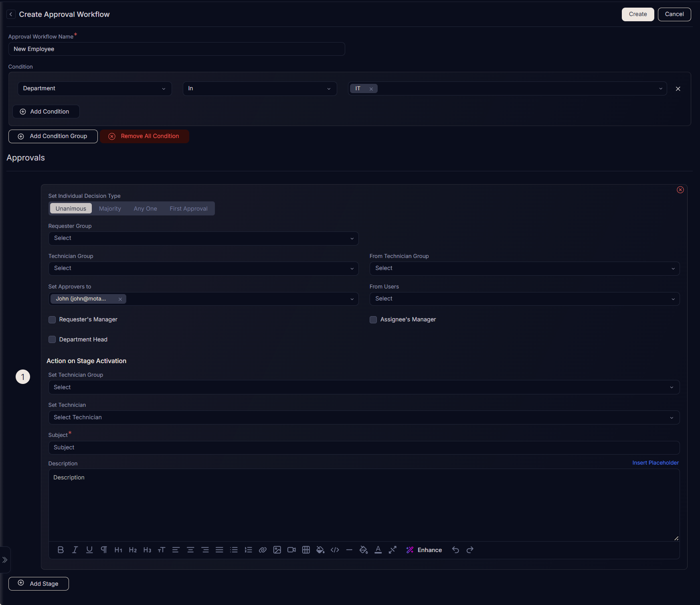Check the Requester's Manager checkbox
Viewport: 700px width, 605px height.
tap(52, 320)
